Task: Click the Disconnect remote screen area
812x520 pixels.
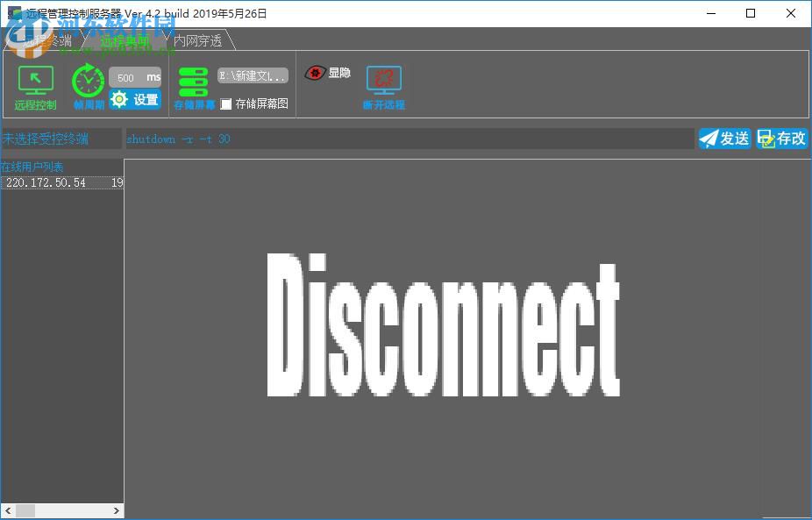Action: (468, 338)
